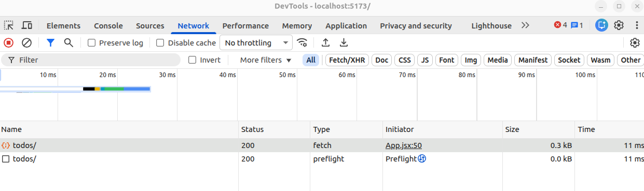Show the 4 errors badge

(560, 25)
